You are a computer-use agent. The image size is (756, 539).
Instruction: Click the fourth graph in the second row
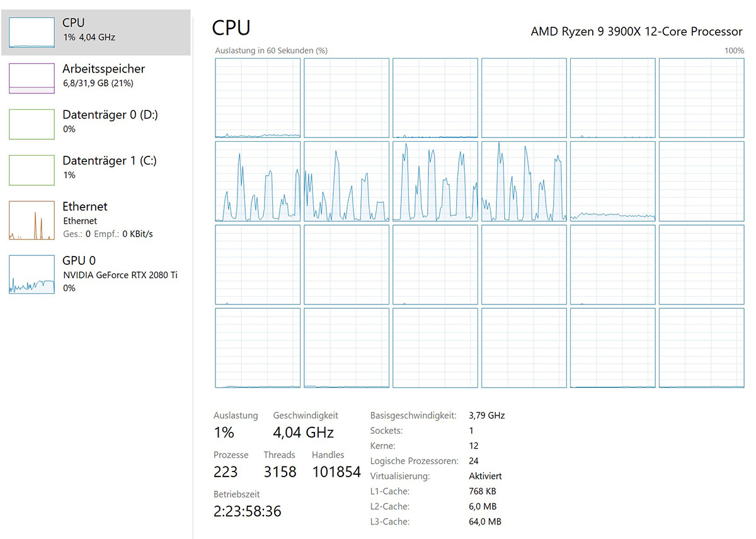(x=524, y=181)
